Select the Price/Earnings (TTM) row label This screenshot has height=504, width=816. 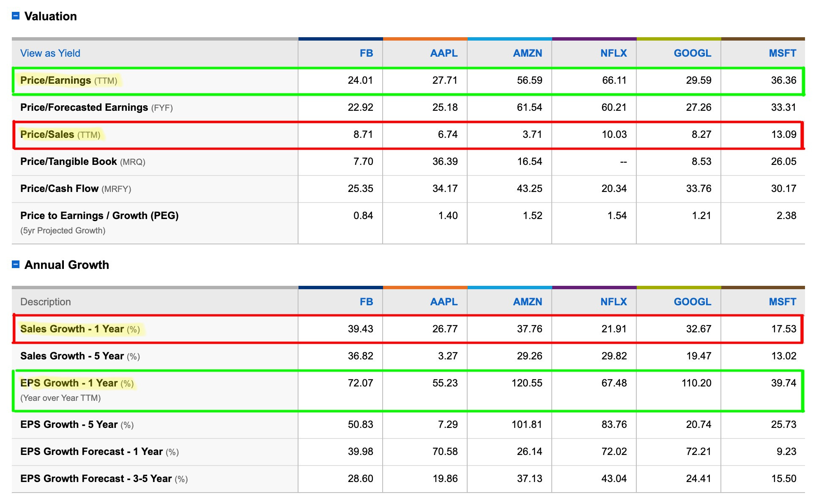pyautogui.click(x=69, y=80)
